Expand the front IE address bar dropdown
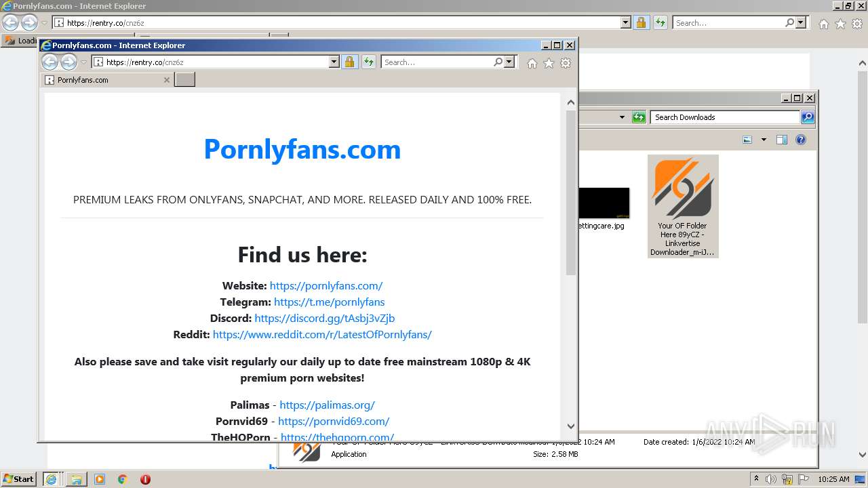Screen dimensions: 868x488 coord(334,62)
